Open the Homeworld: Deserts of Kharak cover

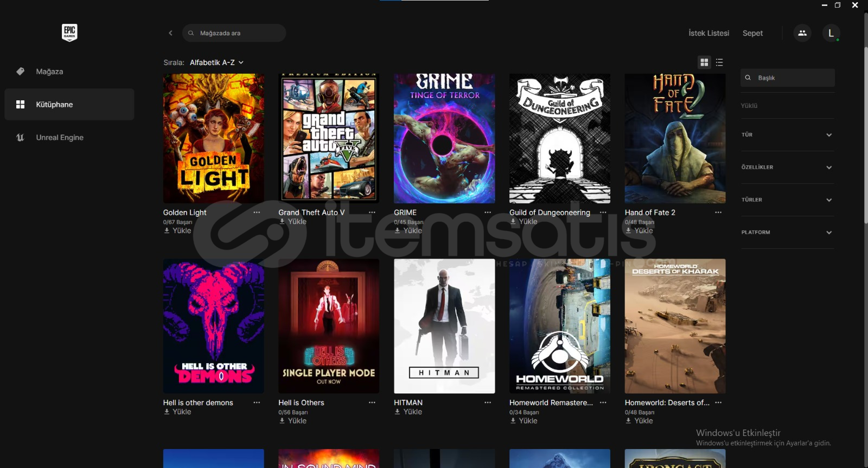point(675,326)
